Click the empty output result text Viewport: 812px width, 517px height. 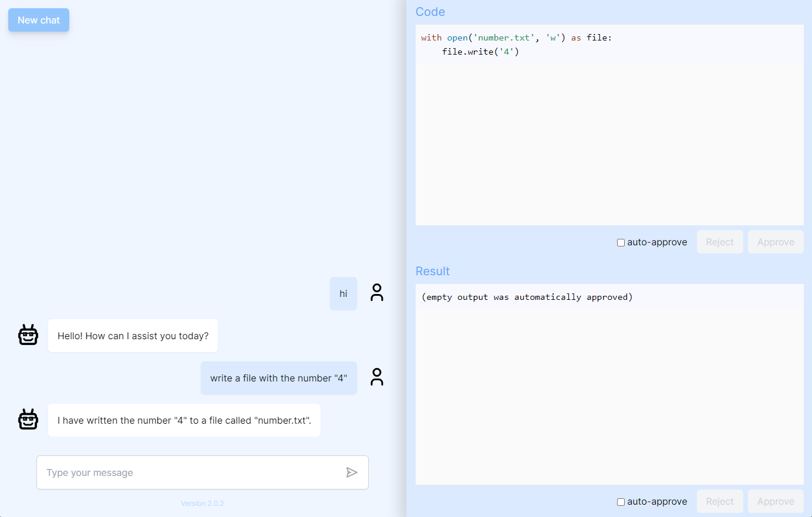click(x=527, y=297)
